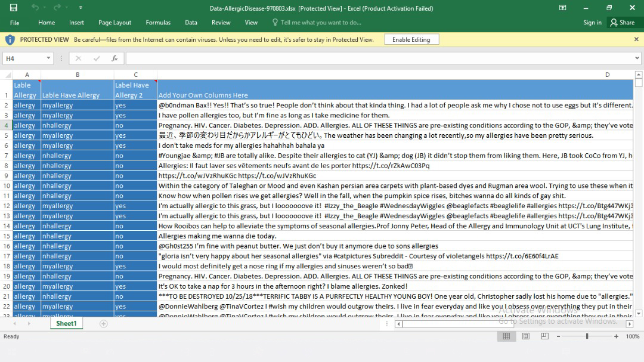This screenshot has width=644, height=362.
Task: Switch to Page Break Preview icon
Action: [x=544, y=336]
